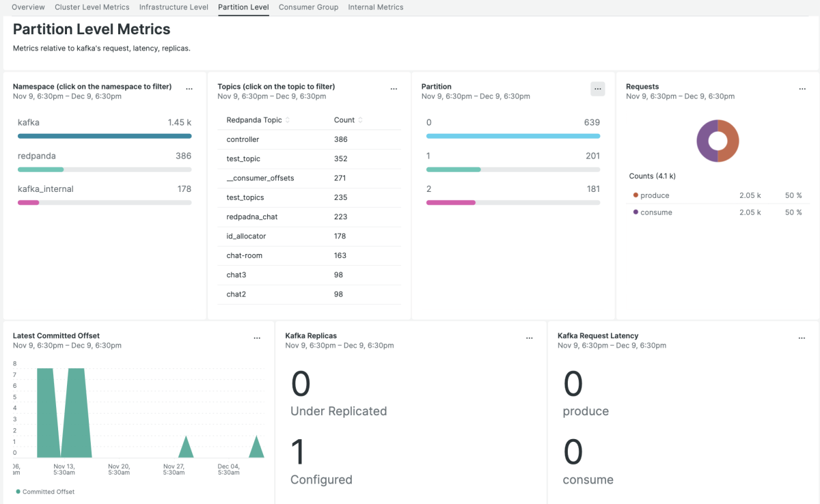
Task: Toggle the consume legend entry
Action: pyautogui.click(x=656, y=212)
